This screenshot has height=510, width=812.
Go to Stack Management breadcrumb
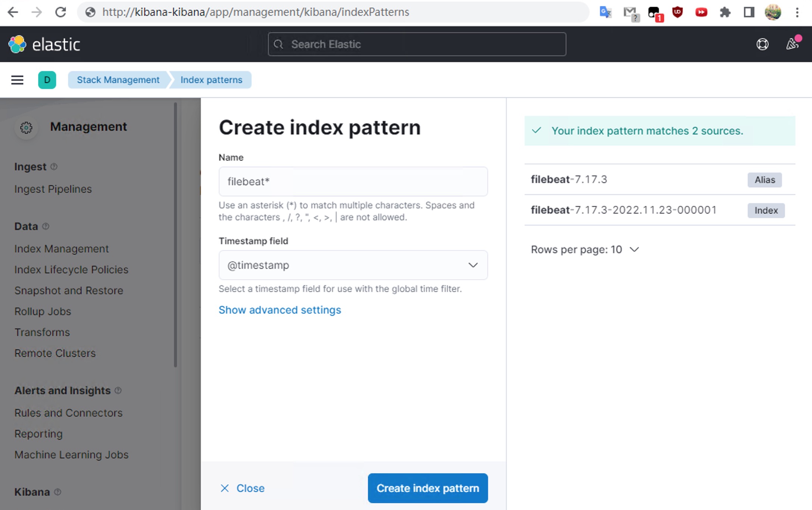(118, 80)
